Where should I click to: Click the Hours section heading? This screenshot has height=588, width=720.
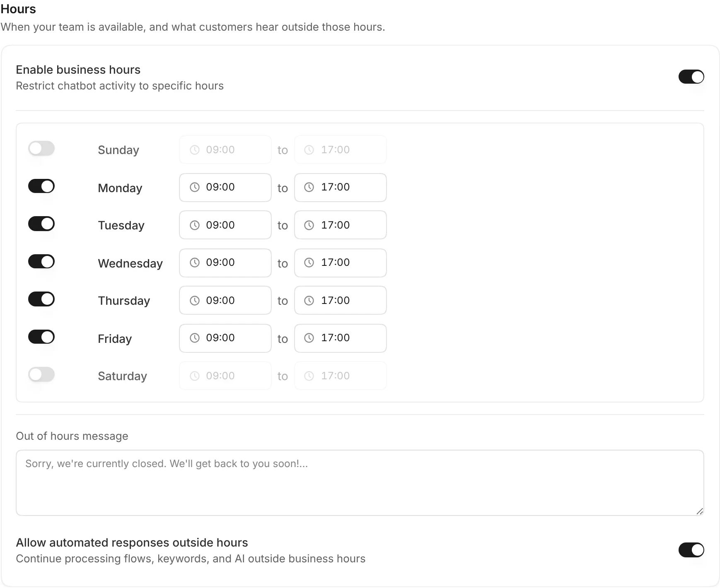pyautogui.click(x=18, y=9)
